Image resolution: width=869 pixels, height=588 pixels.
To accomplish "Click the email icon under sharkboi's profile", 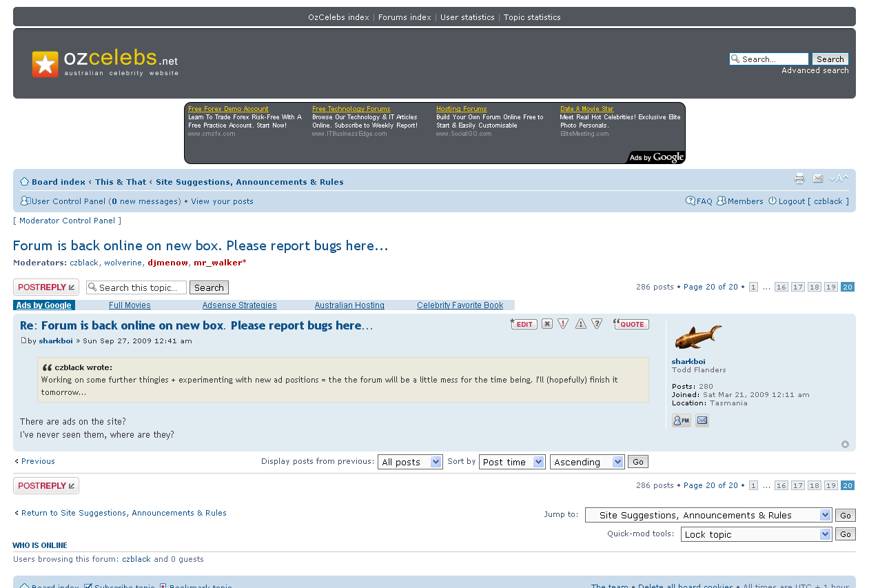I will 702,420.
